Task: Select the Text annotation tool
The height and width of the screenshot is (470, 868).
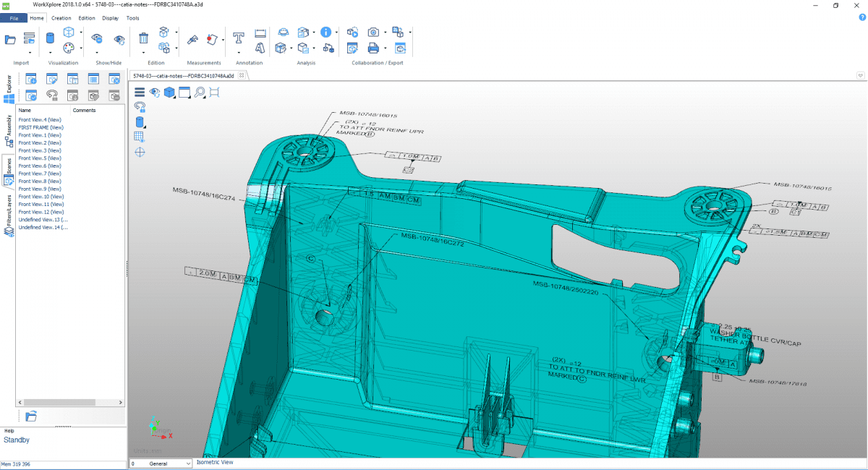Action: coord(237,38)
